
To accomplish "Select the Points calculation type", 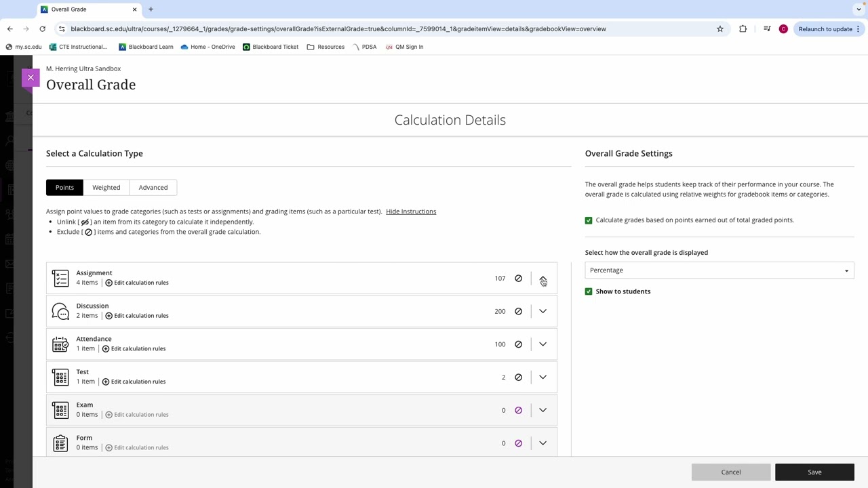I will pyautogui.click(x=64, y=188).
